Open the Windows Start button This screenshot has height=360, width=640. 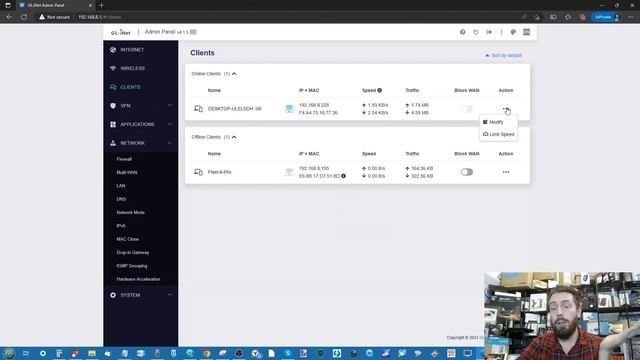9,353
